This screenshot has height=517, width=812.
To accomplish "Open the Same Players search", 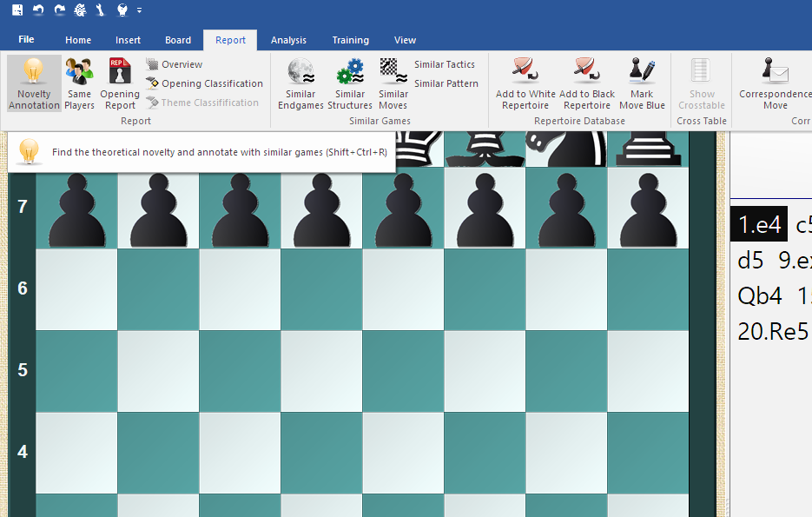I will coord(79,83).
